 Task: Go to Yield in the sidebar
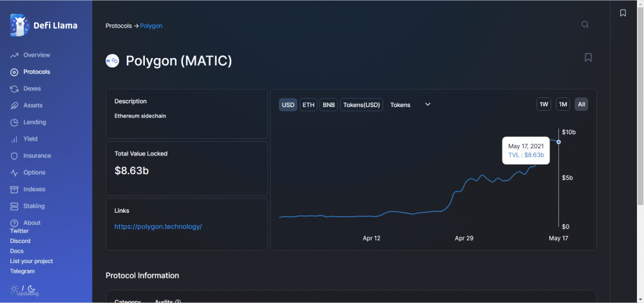coord(30,139)
